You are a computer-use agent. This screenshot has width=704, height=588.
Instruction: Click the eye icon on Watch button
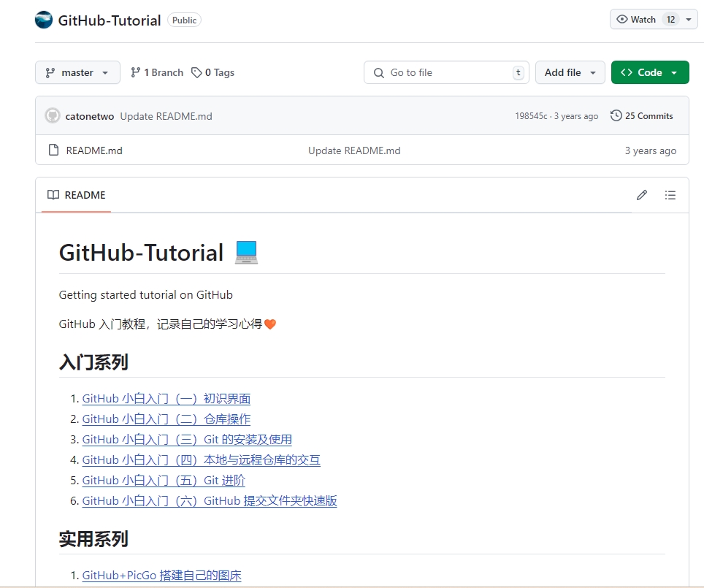[621, 19]
